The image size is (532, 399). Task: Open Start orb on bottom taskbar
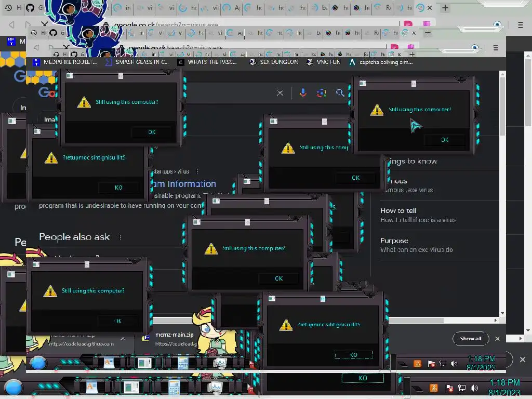point(14,388)
